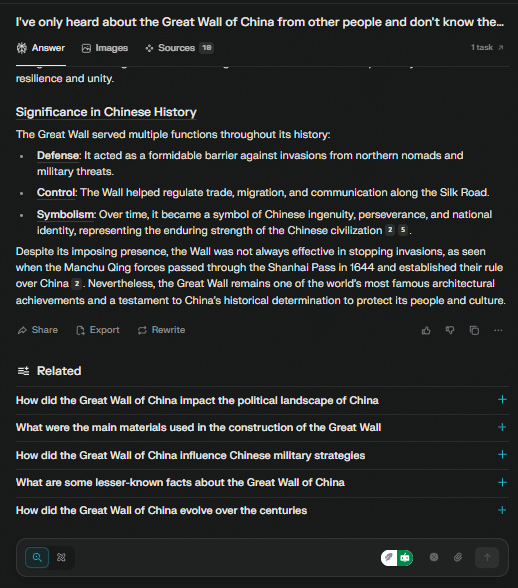The image size is (518, 588).
Task: Toggle the feather and robot switch
Action: (x=397, y=558)
